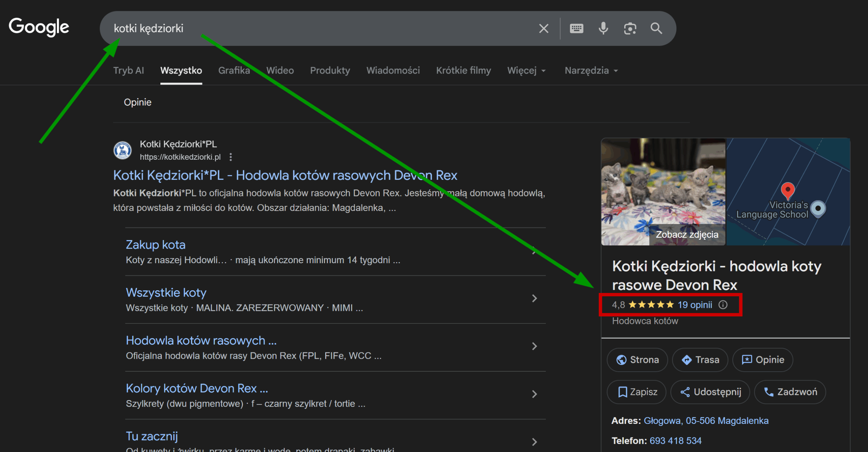Open directions via Trasa button
This screenshot has width=868, height=452.
(x=700, y=360)
